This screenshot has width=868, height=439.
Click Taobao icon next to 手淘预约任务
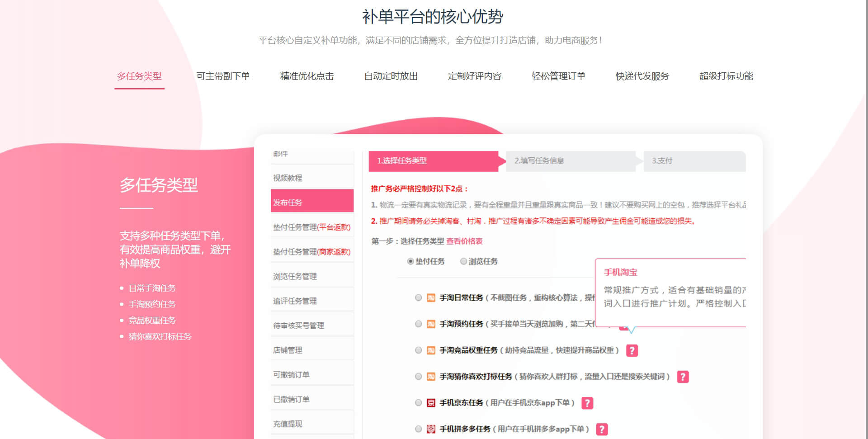pyautogui.click(x=431, y=324)
